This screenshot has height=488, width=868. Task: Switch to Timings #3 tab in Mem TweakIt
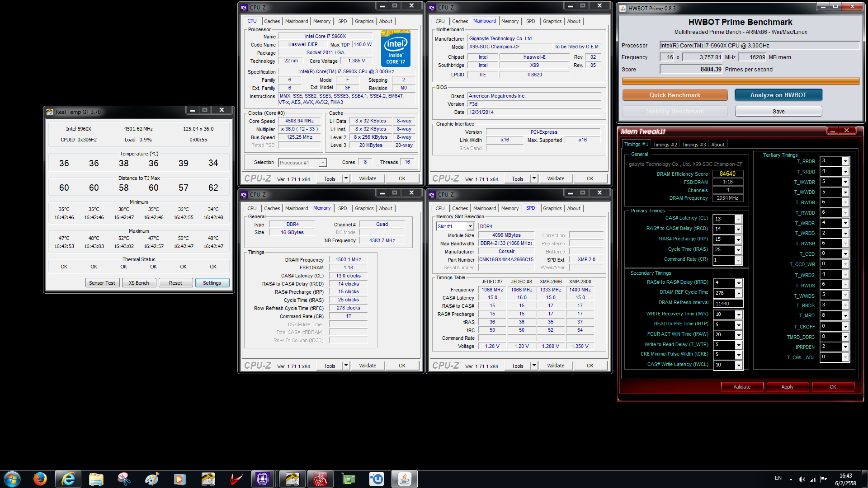pyautogui.click(x=694, y=145)
